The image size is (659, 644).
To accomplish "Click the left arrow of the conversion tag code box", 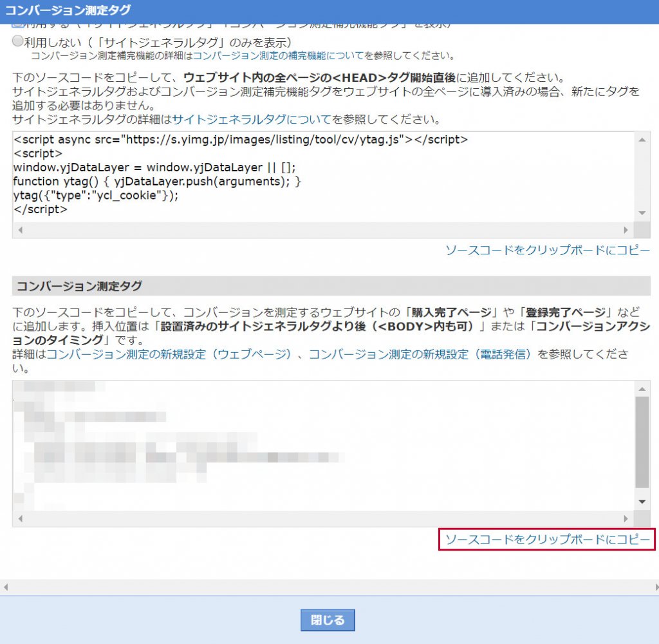I will pos(20,518).
